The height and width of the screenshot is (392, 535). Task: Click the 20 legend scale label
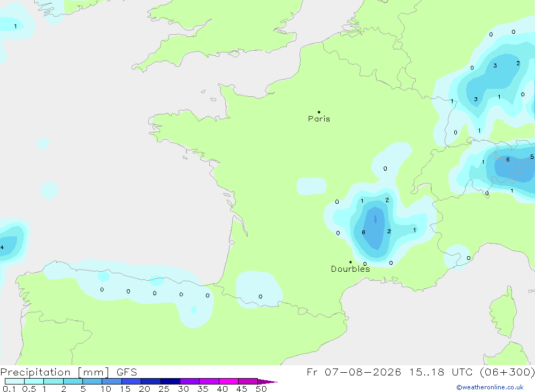pyautogui.click(x=144, y=389)
